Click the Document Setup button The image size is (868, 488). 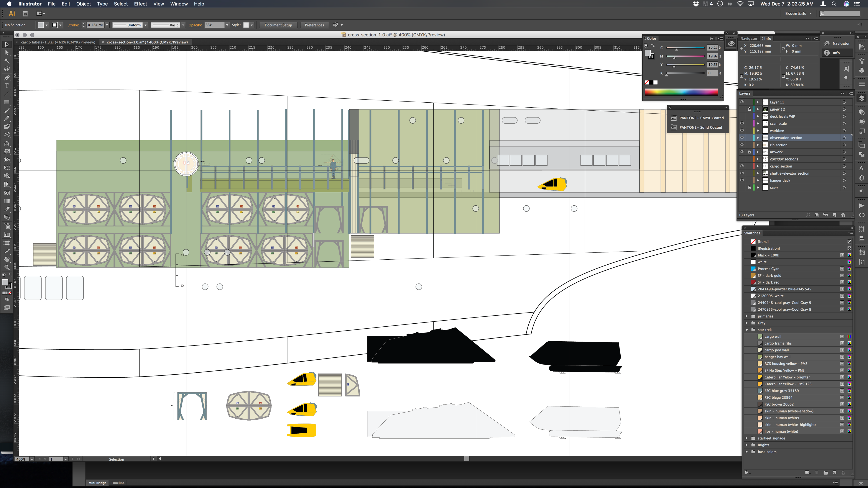(x=278, y=25)
